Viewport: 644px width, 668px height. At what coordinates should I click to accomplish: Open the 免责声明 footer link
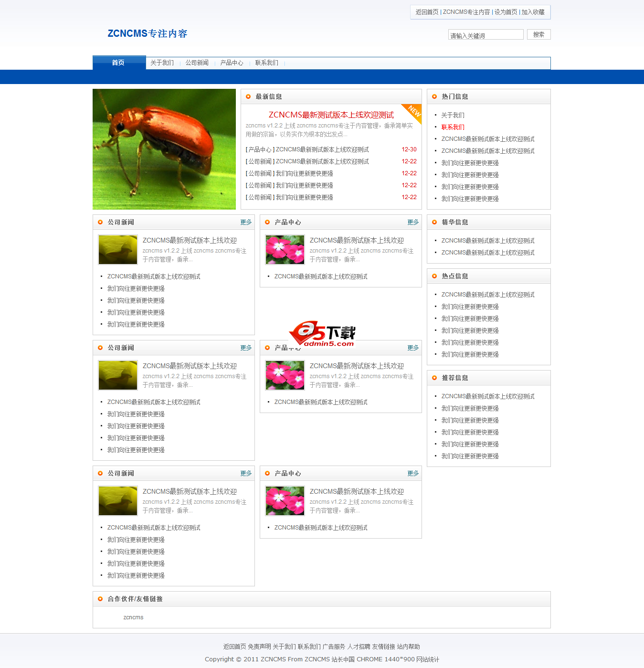click(259, 647)
